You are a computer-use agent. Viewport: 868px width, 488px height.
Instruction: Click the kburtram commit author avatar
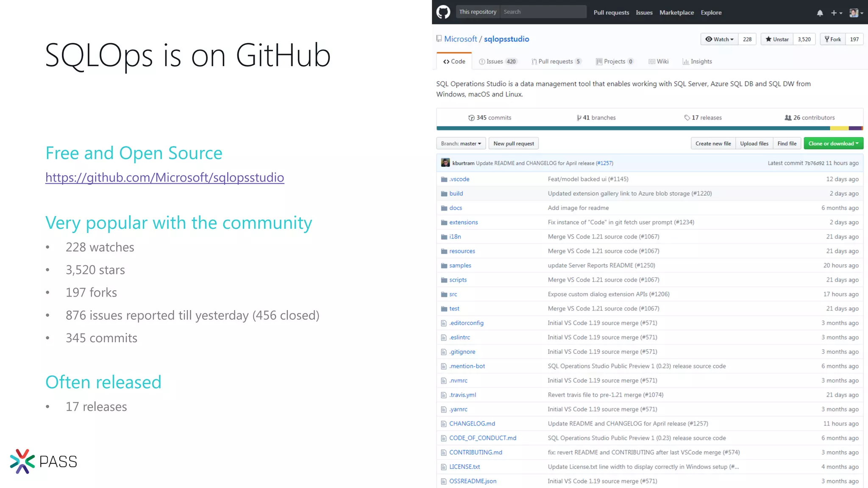445,163
